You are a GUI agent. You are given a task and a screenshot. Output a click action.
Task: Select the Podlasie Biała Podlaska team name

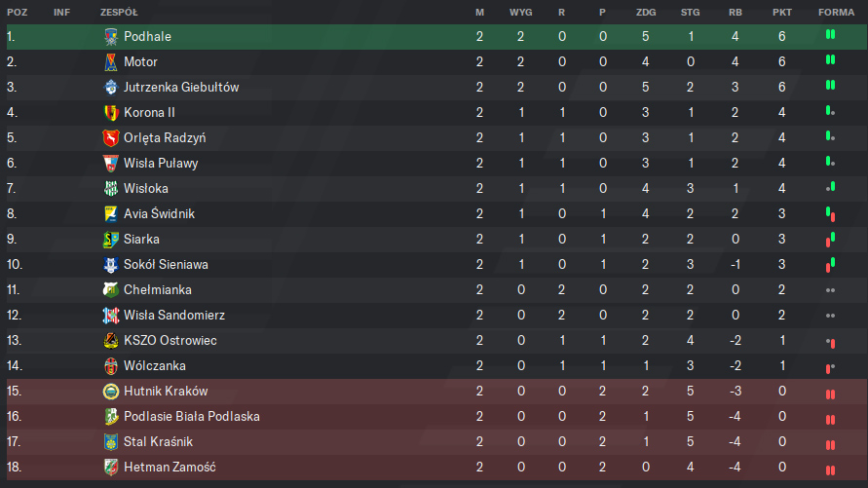[x=192, y=416]
